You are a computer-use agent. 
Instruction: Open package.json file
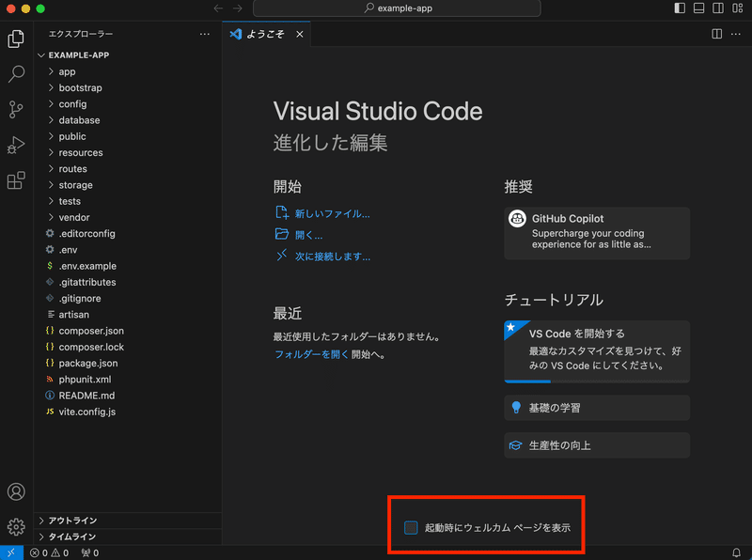[128, 364]
